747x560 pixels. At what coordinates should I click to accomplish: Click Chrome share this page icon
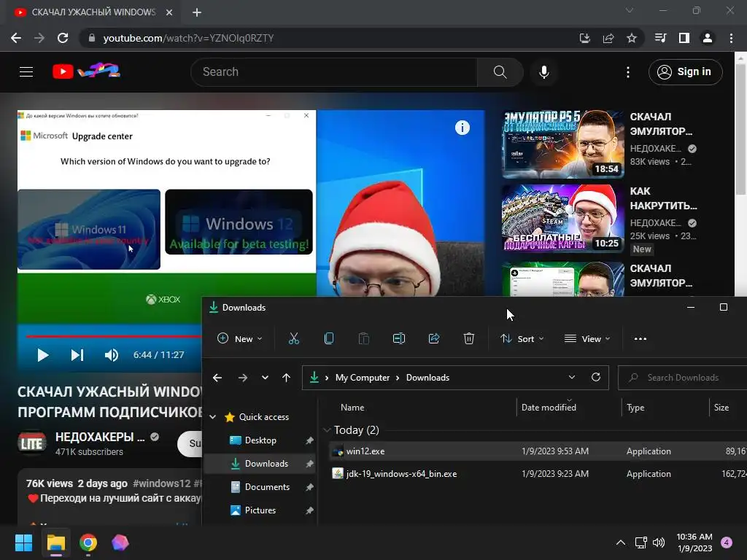click(x=608, y=38)
